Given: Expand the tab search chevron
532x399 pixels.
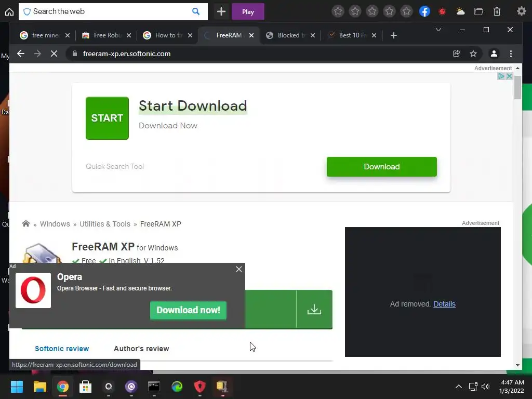Looking at the screenshot, I should 438,30.
